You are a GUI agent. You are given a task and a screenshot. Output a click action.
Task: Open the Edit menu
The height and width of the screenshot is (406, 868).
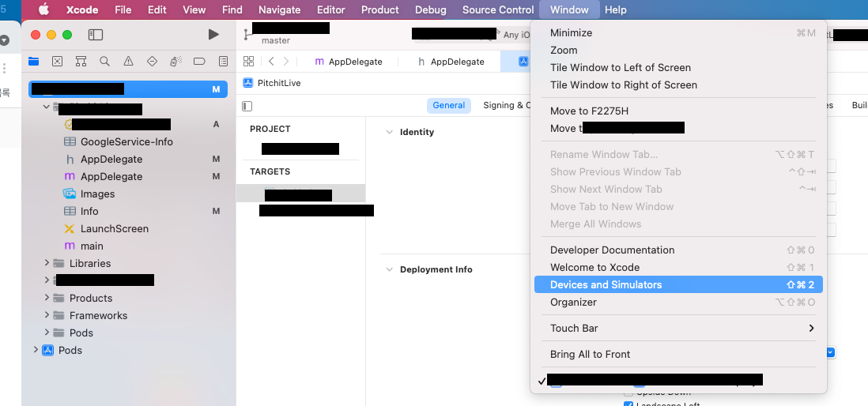tap(157, 9)
